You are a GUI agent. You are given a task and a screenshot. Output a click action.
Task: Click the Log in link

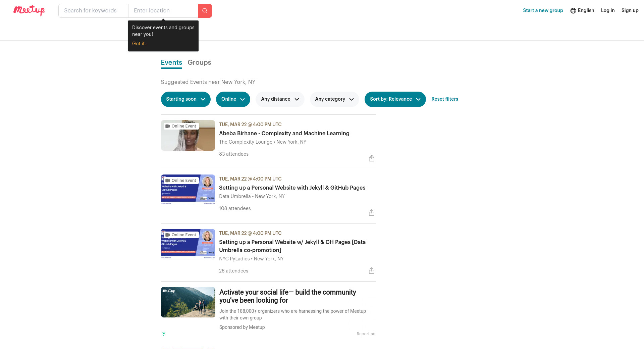click(608, 10)
